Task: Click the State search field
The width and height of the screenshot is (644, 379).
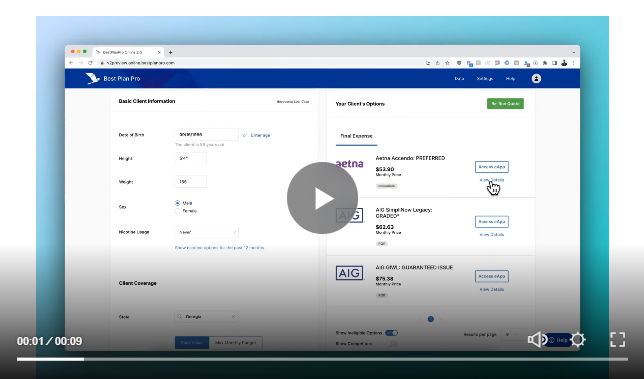Action: (x=206, y=317)
